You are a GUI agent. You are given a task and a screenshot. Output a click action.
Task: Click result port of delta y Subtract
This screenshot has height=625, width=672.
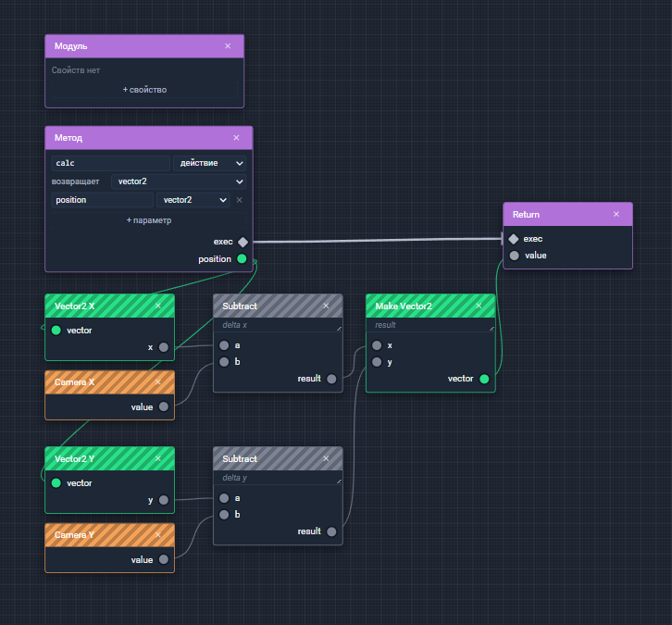[x=331, y=531]
